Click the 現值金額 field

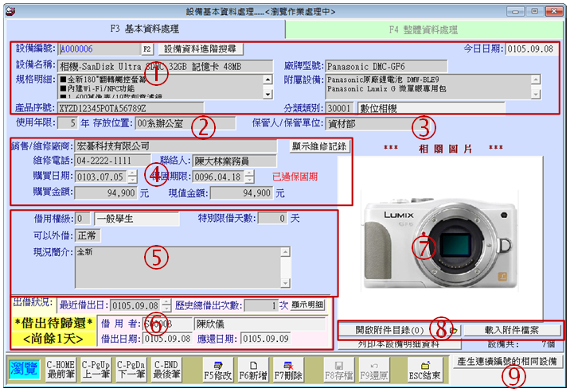242,192
